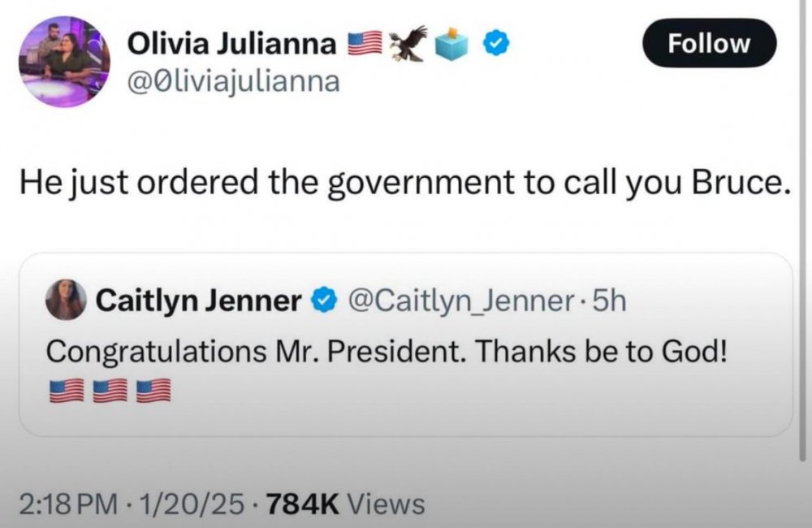Open the @Caitlyn_Jenner handle link

tap(460, 301)
